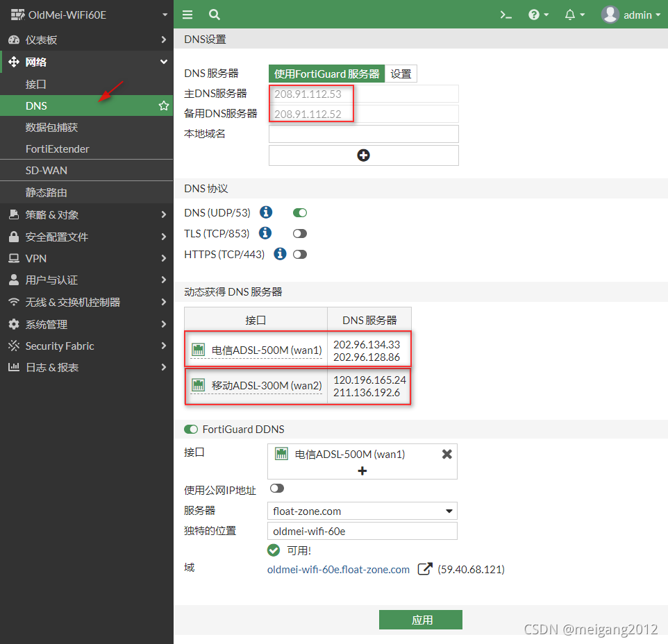
Task: Add another DDNS interface plus icon
Action: (362, 471)
